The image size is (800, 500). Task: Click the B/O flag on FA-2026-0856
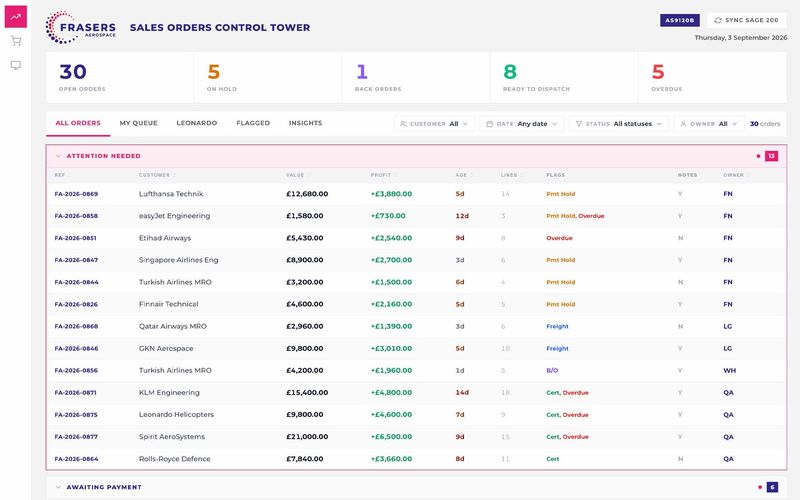[552, 370]
